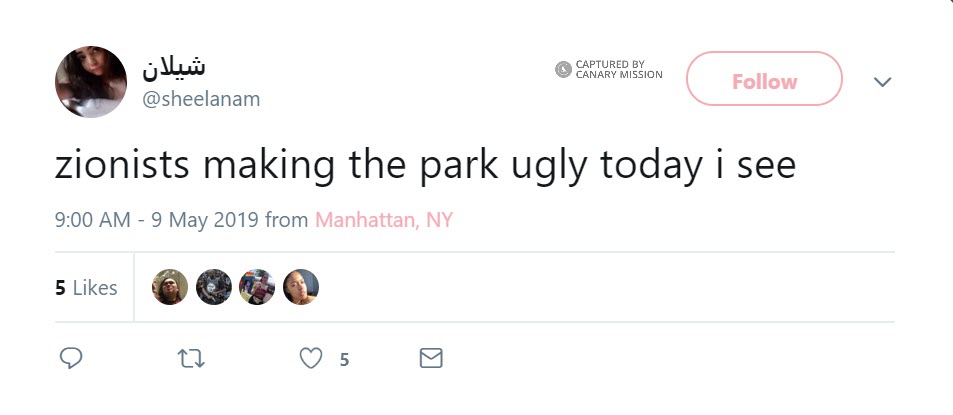
Task: View the list of 5 Likes
Action: pyautogui.click(x=86, y=288)
